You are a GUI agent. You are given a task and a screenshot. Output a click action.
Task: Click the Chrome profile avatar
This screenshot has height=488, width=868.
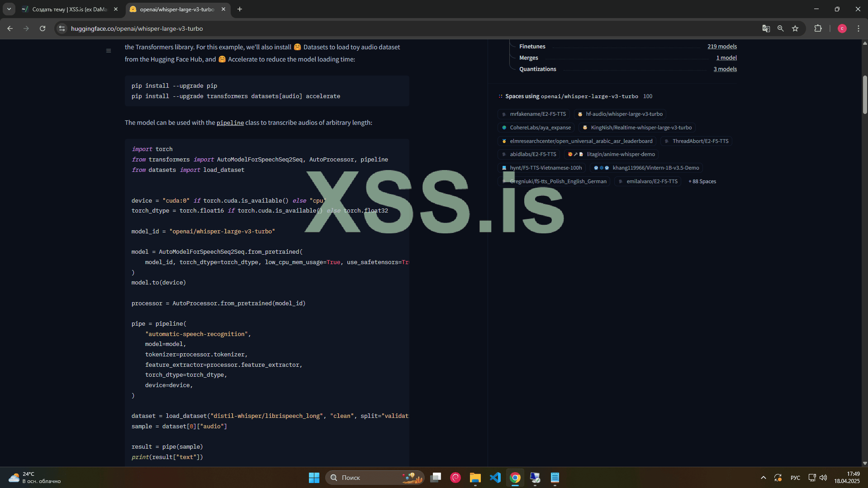click(x=842, y=28)
